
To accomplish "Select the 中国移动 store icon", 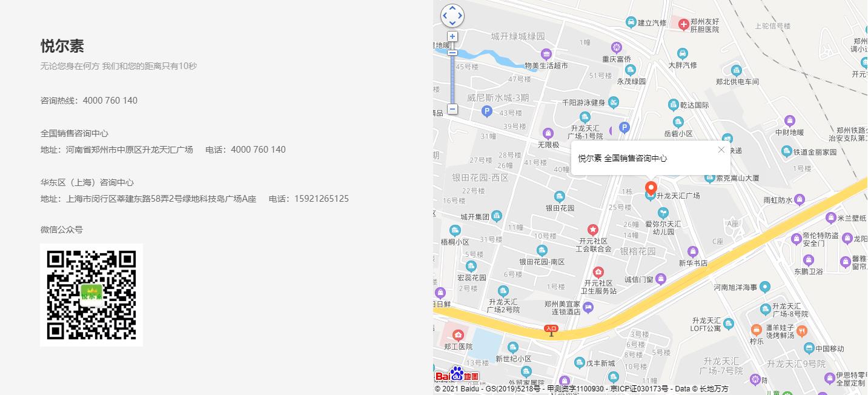I will pos(809,348).
